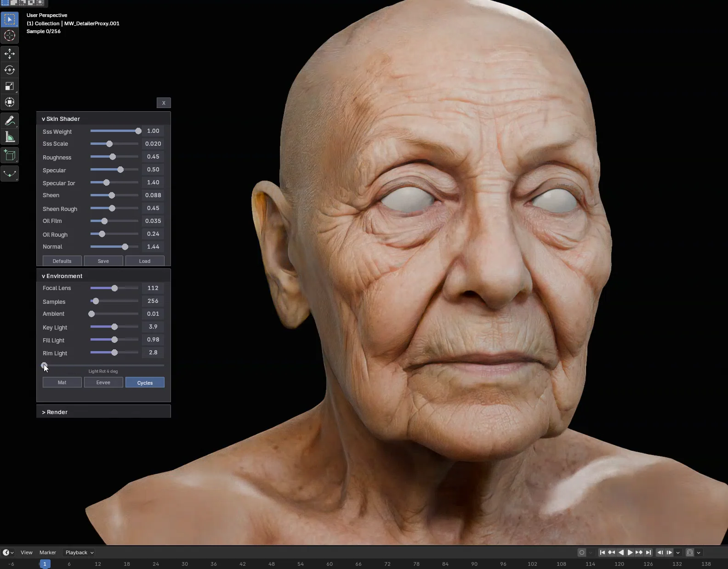Viewport: 728px width, 569px height.
Task: Play animation in reverse
Action: (x=621, y=552)
